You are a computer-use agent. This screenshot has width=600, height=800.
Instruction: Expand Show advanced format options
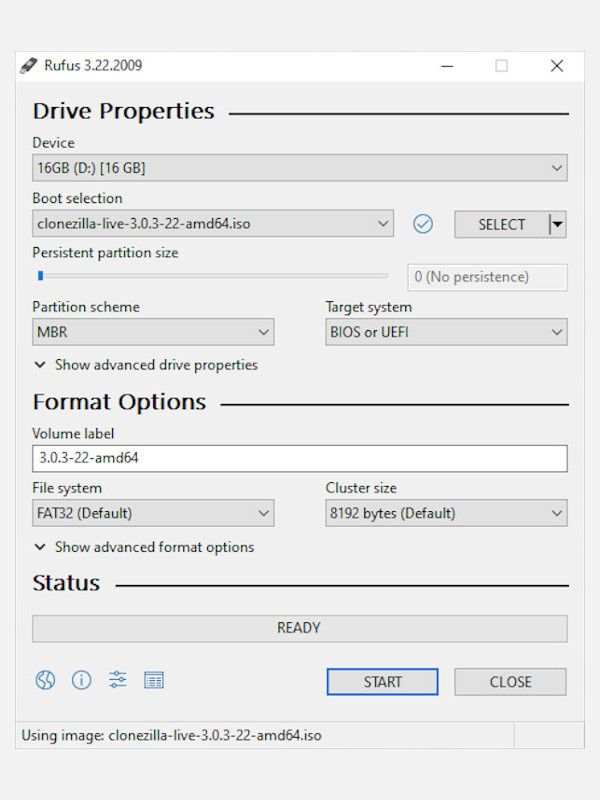144,547
